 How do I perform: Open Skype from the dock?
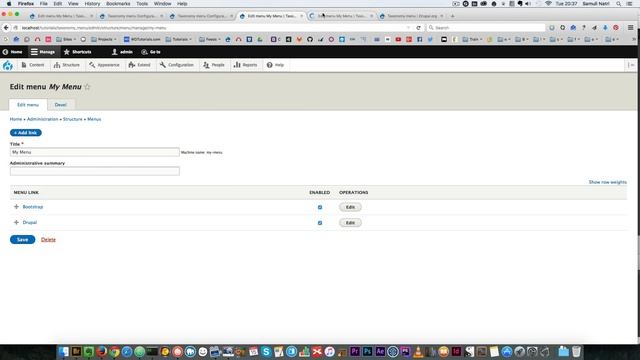(x=266, y=351)
